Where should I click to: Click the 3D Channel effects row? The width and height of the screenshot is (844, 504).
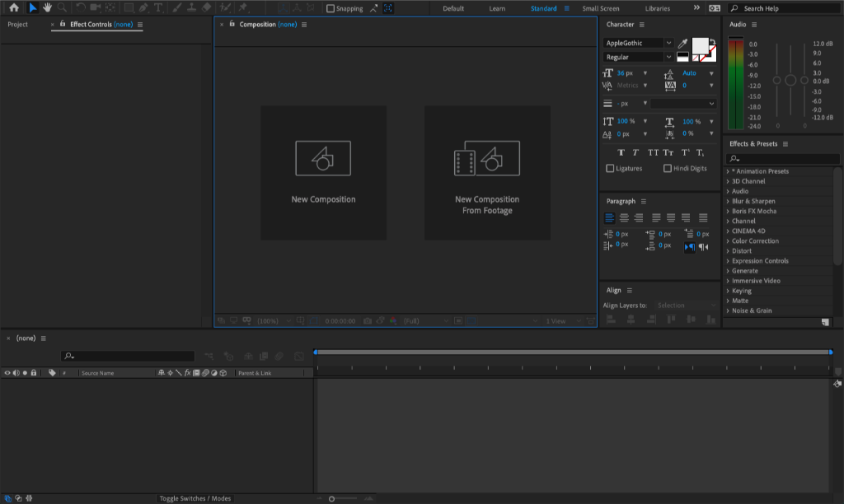(778, 181)
